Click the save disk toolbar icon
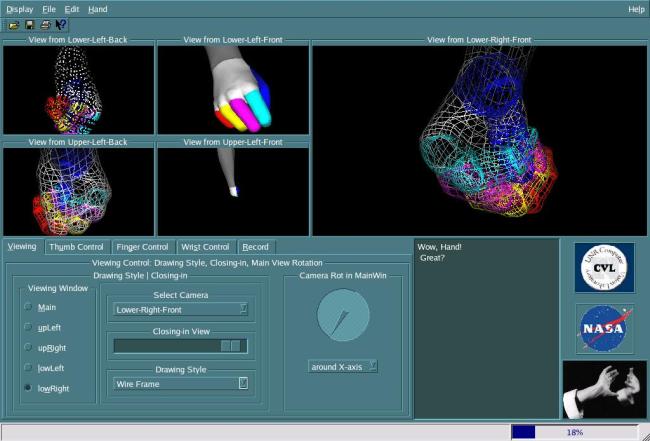This screenshot has width=650, height=441. 29,24
